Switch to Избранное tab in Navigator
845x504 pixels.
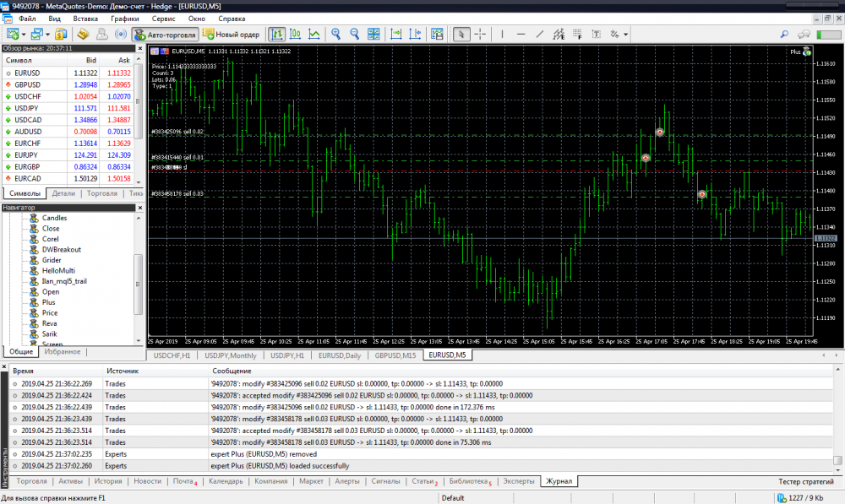pyautogui.click(x=63, y=351)
